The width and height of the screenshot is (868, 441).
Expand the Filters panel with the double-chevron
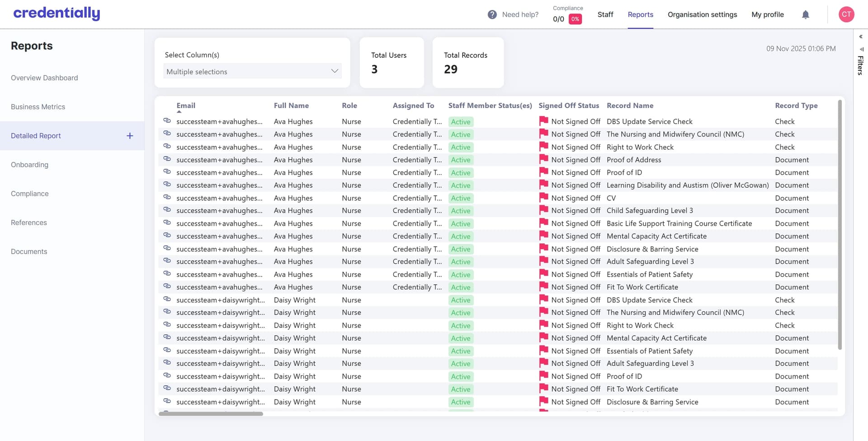pyautogui.click(x=861, y=37)
